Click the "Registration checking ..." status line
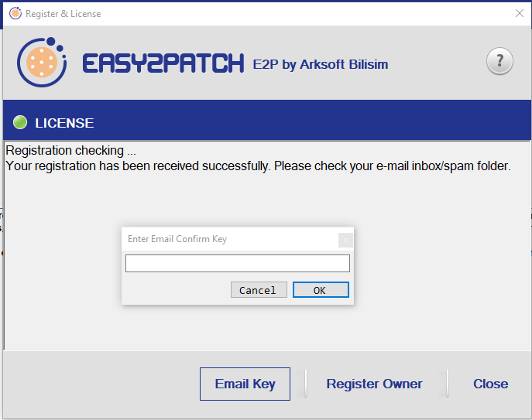 [x=70, y=150]
